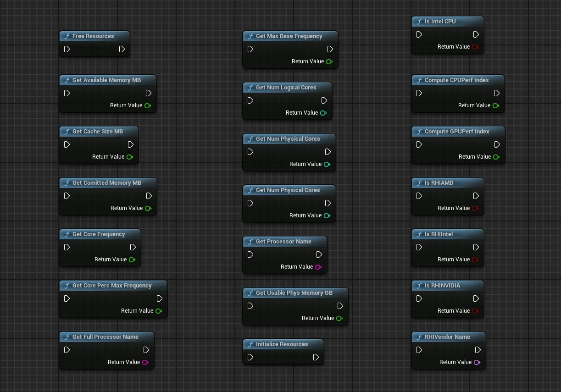Viewport: 561px width, 392px height.
Task: Select the RHIVendor Name node title
Action: coord(447,337)
